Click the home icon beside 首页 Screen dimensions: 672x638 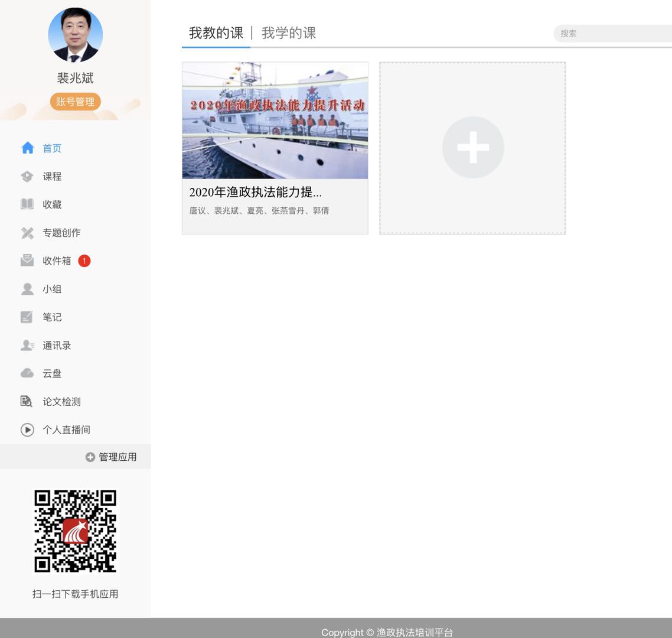click(27, 148)
